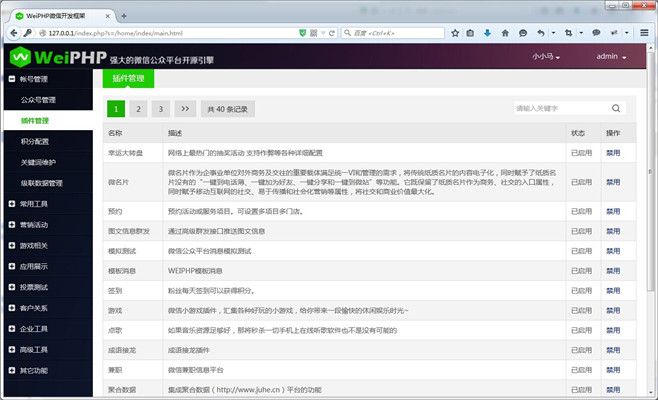Open the QR code icon in address bar
Image resolution: width=658 pixels, height=400 pixels.
pos(313,33)
